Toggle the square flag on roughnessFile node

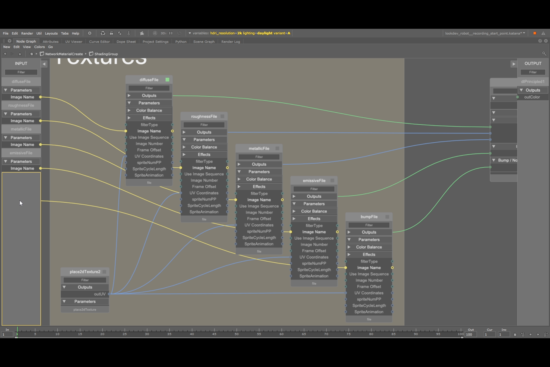point(222,116)
